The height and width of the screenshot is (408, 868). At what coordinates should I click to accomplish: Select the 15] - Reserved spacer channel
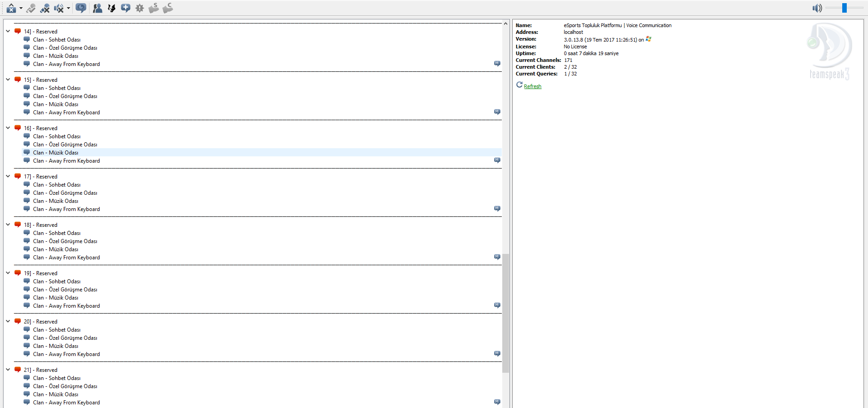pos(41,80)
